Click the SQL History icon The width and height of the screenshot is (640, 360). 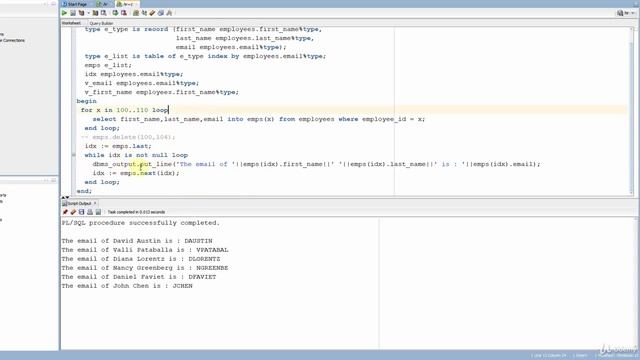point(161,13)
